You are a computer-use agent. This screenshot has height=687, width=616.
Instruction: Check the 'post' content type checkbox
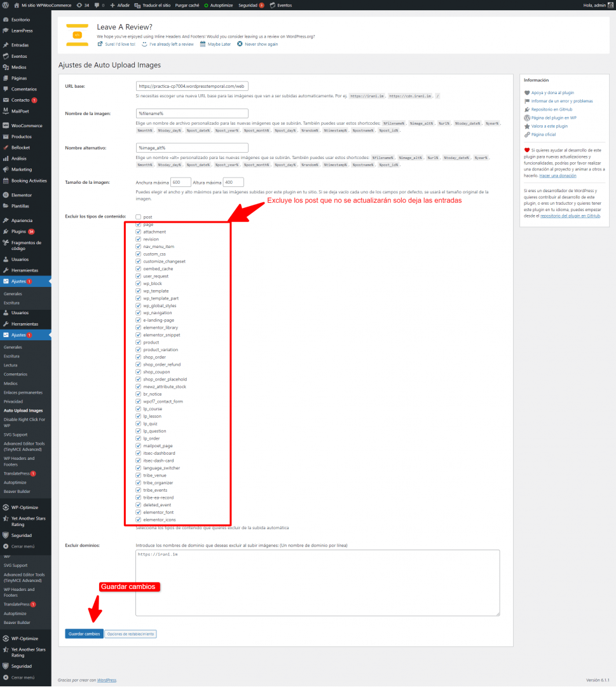click(x=139, y=217)
